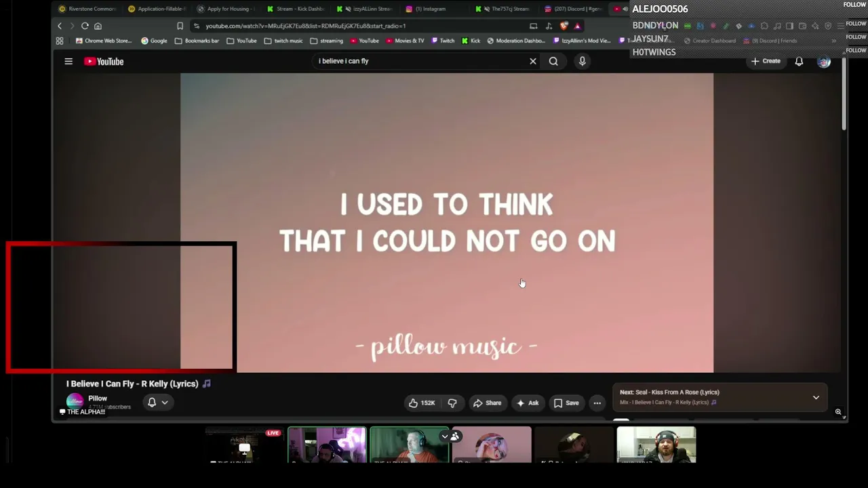Image resolution: width=868 pixels, height=488 pixels.
Task: Bookmark this page using the bookmark icon
Action: coord(180,26)
